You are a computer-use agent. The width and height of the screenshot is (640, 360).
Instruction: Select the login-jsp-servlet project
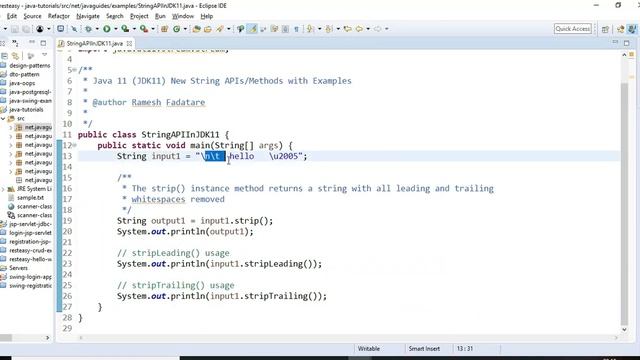pos(30,233)
